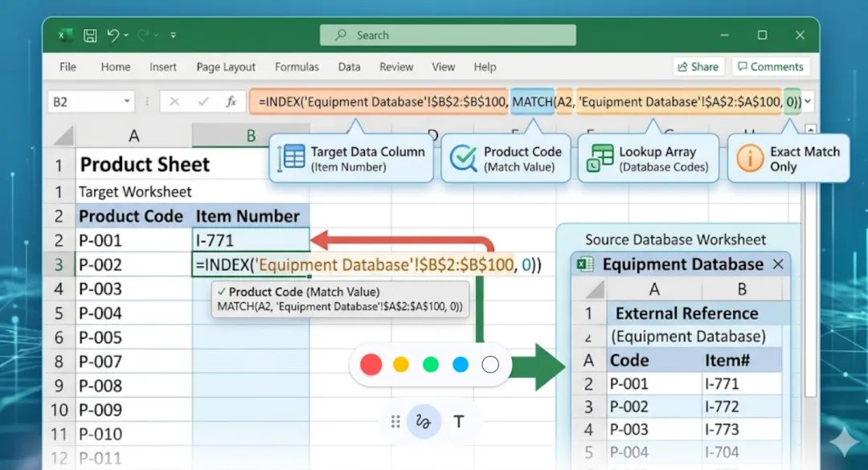This screenshot has height=470, width=868.
Task: Click I-772 in Equipment Database
Action: tap(742, 407)
